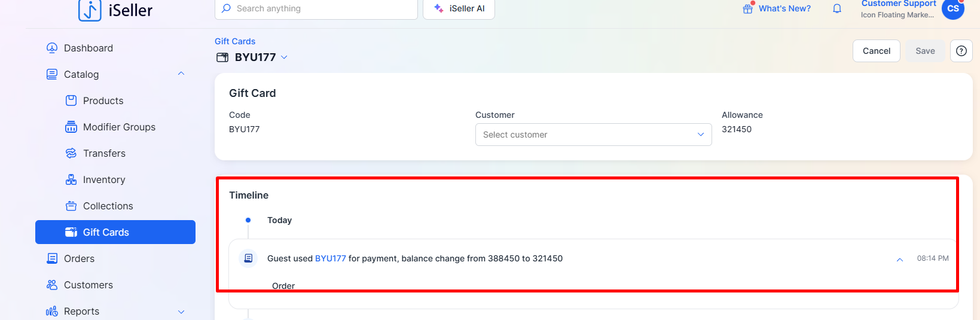
Task: Click the Modifier Groups icon
Action: [71, 127]
